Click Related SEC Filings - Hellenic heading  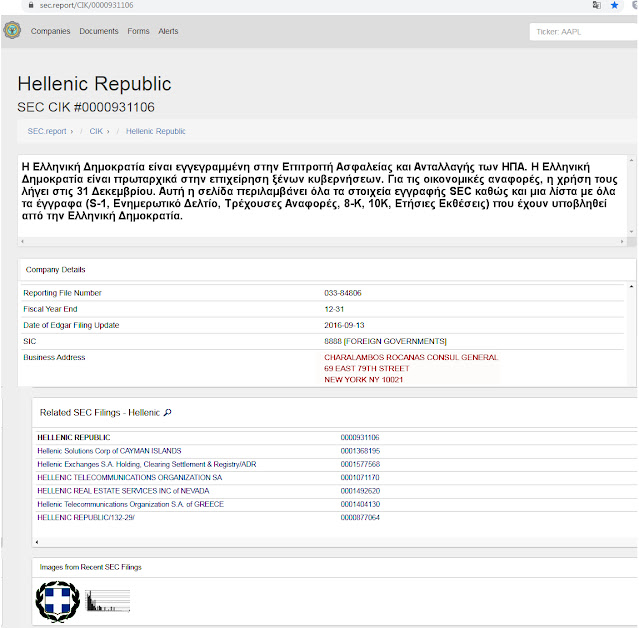point(100,412)
